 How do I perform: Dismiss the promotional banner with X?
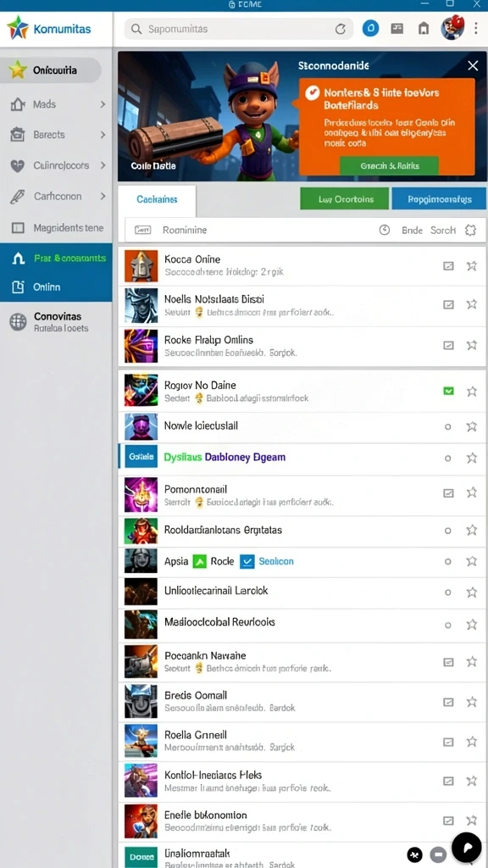473,66
